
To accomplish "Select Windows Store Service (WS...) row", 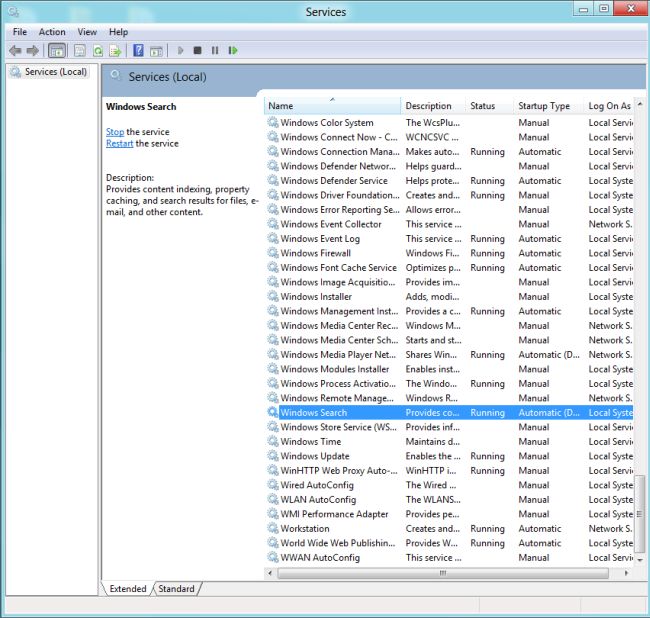I will (x=450, y=427).
